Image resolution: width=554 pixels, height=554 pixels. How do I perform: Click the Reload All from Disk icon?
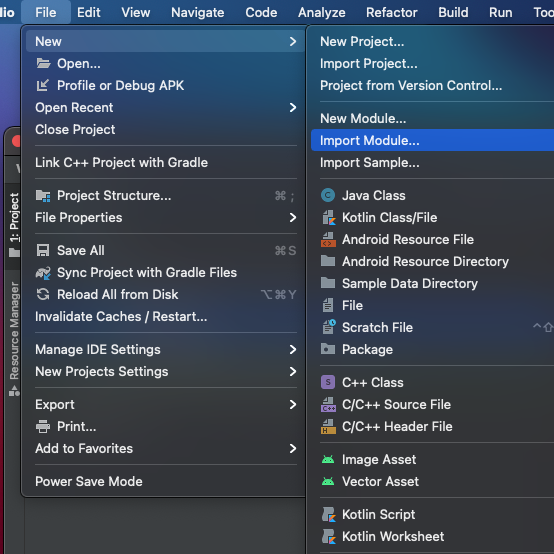pos(43,295)
